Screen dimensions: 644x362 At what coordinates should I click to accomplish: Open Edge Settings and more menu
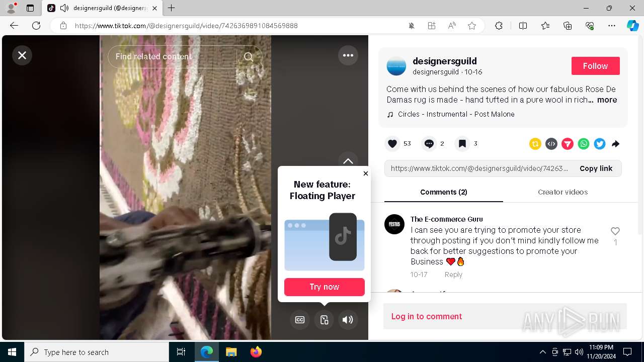pos(612,26)
